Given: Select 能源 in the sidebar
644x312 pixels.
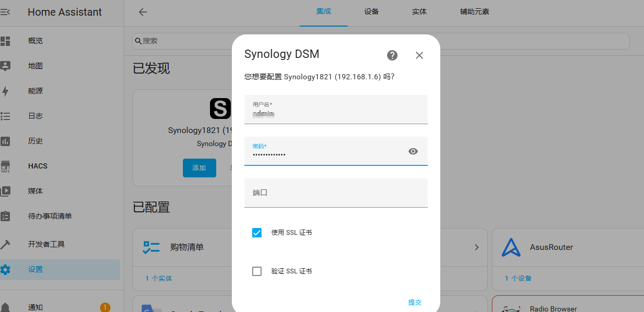Looking at the screenshot, I should (x=35, y=91).
